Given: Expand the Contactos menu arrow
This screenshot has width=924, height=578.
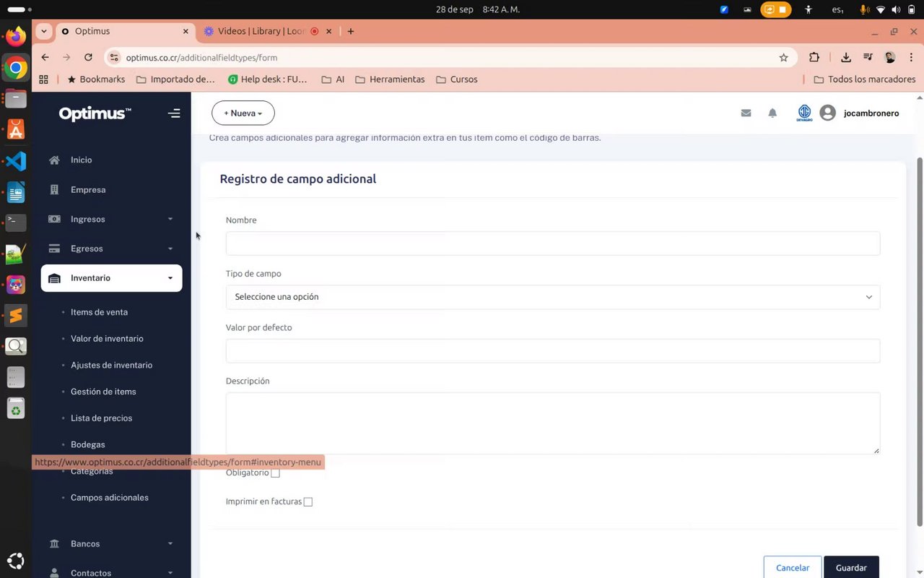Looking at the screenshot, I should (170, 573).
